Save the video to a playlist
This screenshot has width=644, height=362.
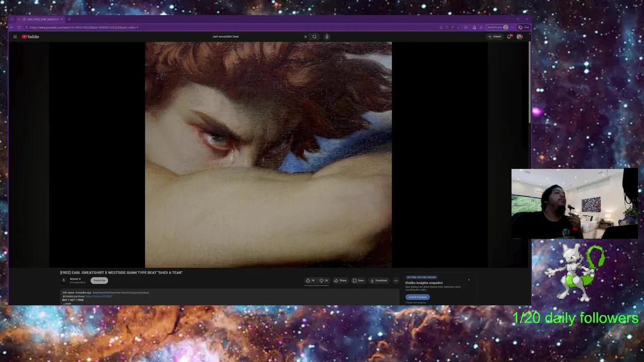click(358, 281)
